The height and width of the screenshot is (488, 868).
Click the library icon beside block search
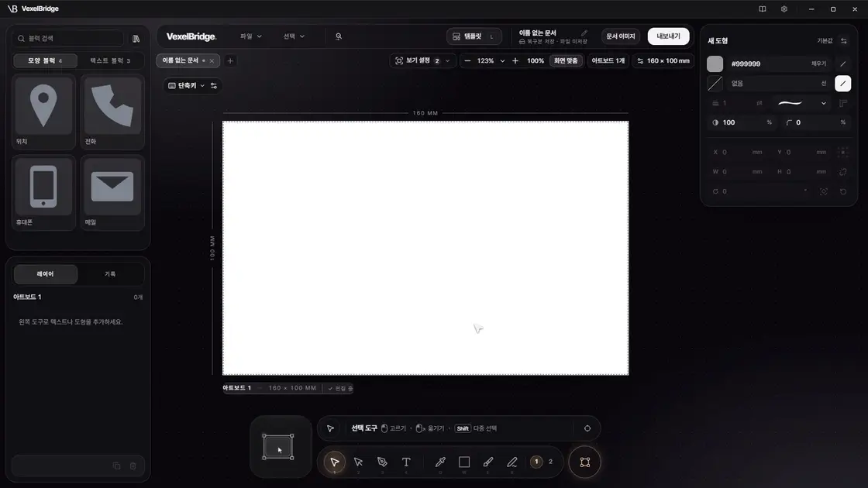tap(136, 39)
